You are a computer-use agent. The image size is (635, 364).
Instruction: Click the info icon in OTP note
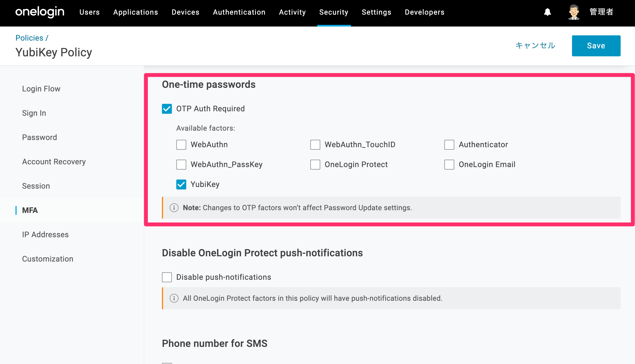point(174,208)
